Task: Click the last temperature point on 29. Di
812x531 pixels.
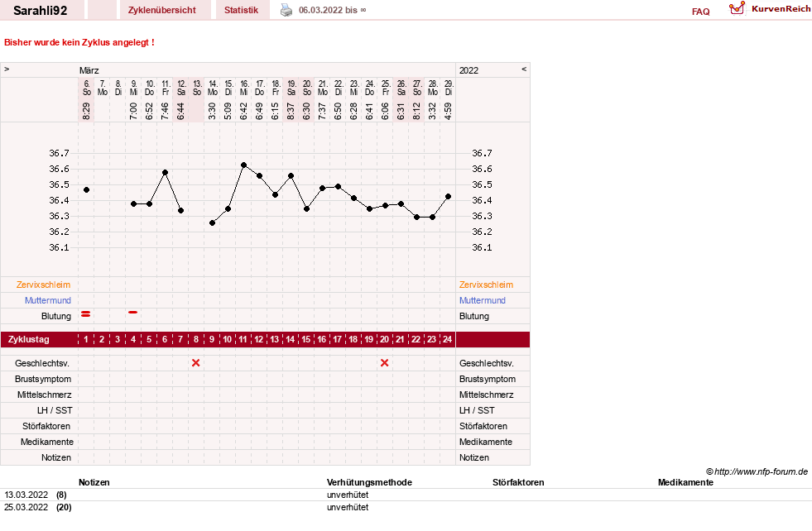Action: [x=449, y=197]
